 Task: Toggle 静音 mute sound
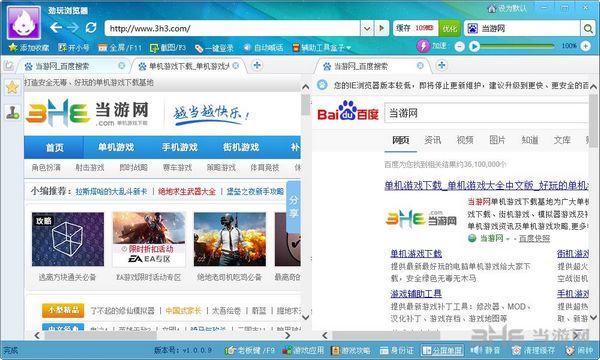click(x=485, y=350)
